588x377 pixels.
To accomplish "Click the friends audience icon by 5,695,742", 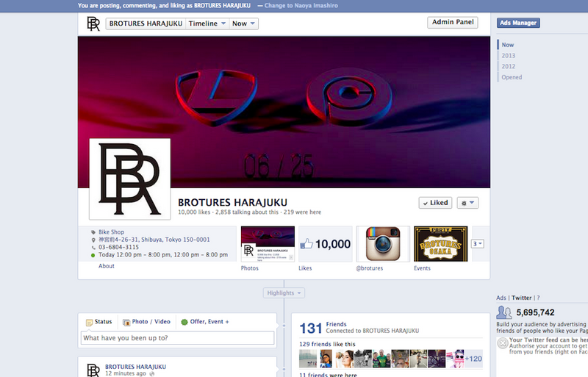I will coord(504,312).
